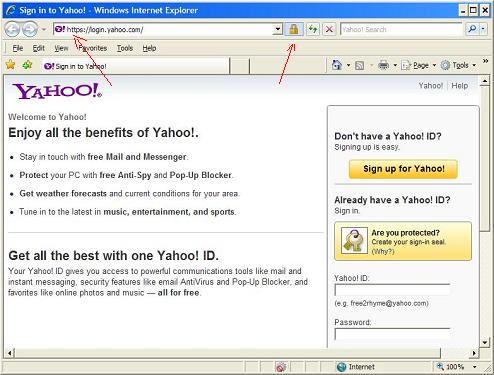This screenshot has width=494, height=375.
Task: Click the Internet Explorer title bar icon
Action: coord(10,10)
